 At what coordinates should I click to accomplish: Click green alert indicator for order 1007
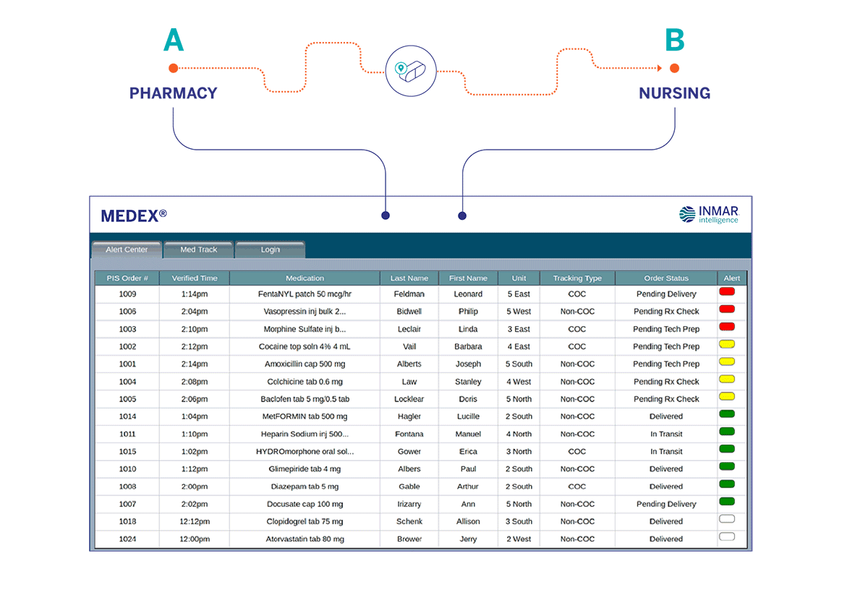click(727, 501)
